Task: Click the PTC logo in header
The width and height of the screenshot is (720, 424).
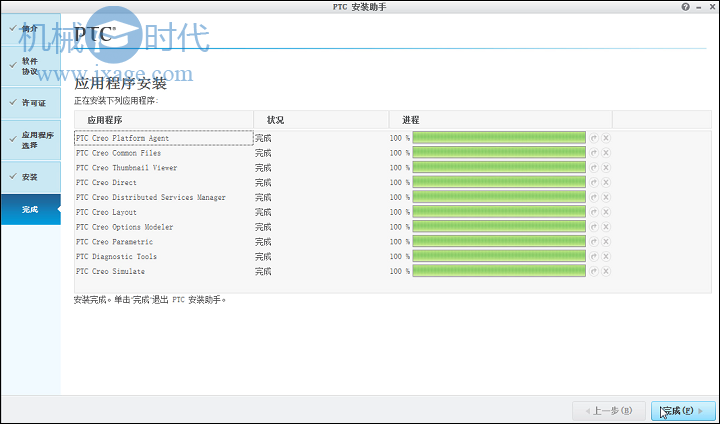Action: point(94,34)
